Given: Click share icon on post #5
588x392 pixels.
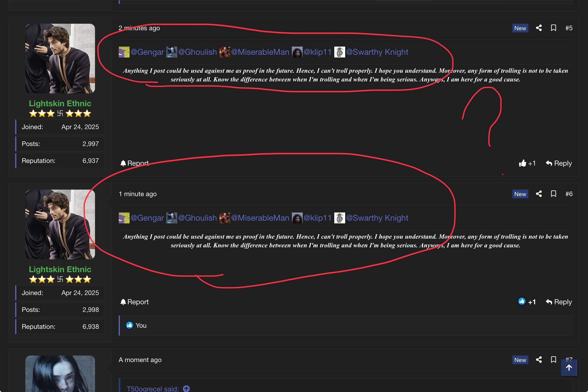Looking at the screenshot, I should [539, 28].
